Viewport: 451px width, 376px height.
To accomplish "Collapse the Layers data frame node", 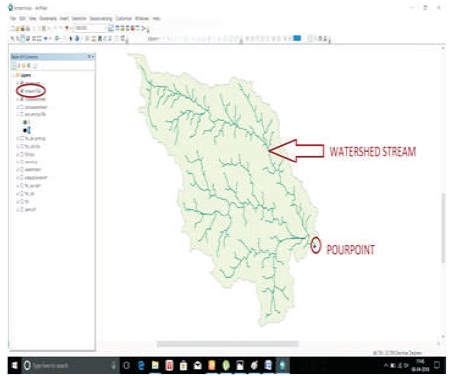I will pyautogui.click(x=13, y=75).
